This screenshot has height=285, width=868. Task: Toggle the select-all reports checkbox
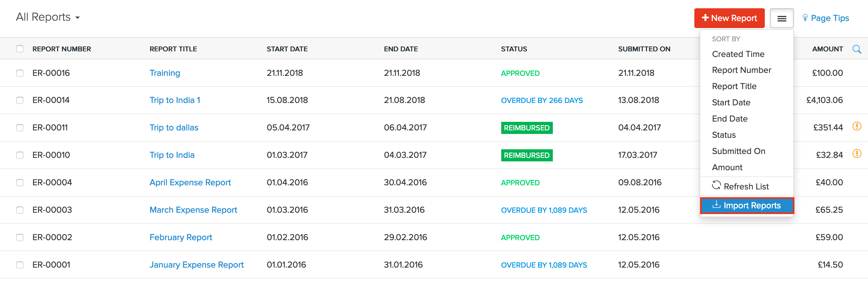(x=20, y=49)
